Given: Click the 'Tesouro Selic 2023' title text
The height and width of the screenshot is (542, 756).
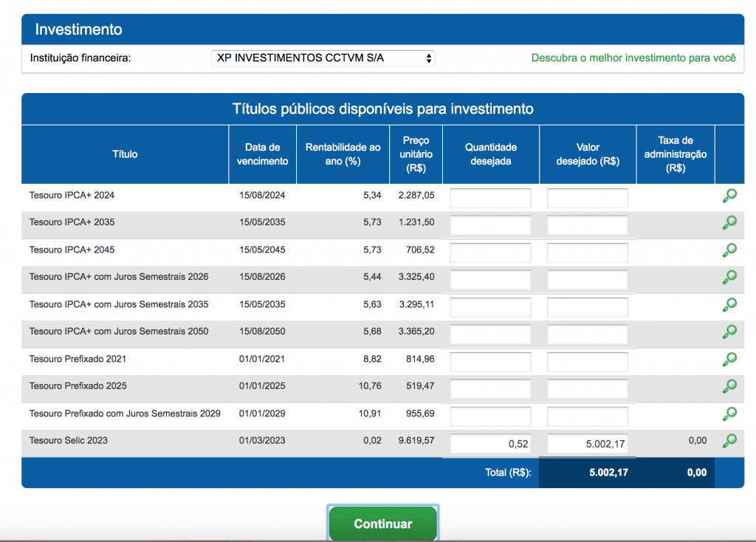Looking at the screenshot, I should point(69,440).
